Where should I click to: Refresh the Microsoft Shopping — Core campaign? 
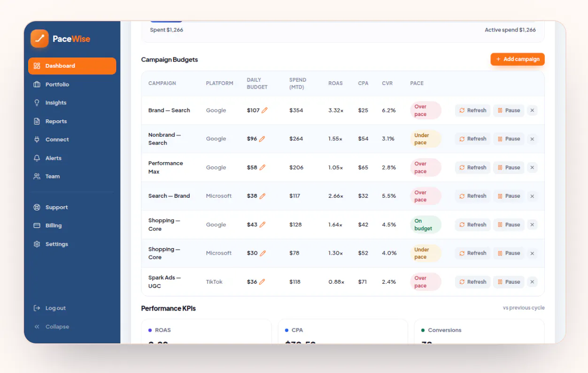click(x=472, y=253)
